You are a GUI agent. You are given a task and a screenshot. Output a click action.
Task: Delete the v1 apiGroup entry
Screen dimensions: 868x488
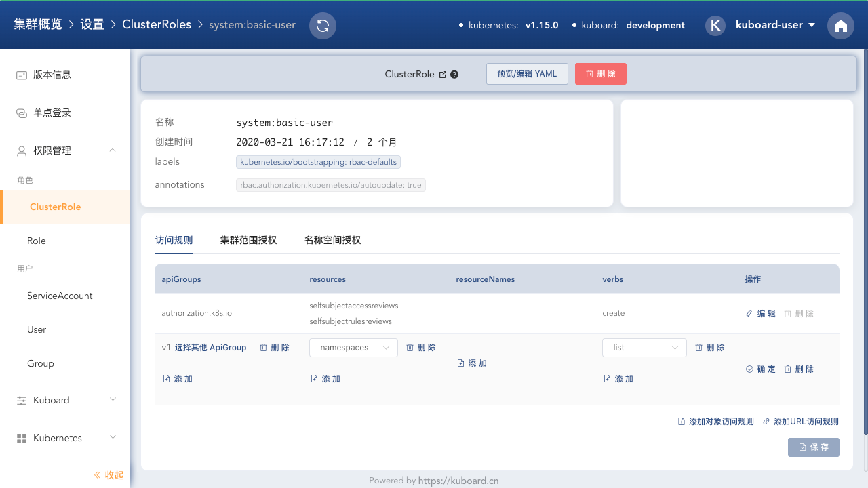point(275,347)
